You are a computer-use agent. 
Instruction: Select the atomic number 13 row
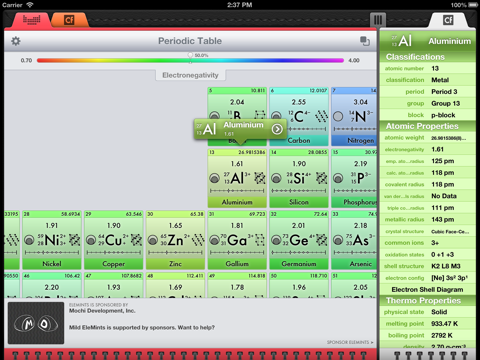click(427, 68)
